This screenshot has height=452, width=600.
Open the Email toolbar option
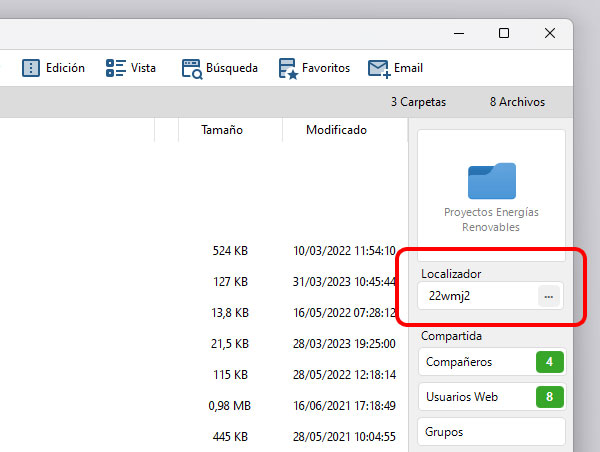tap(395, 68)
